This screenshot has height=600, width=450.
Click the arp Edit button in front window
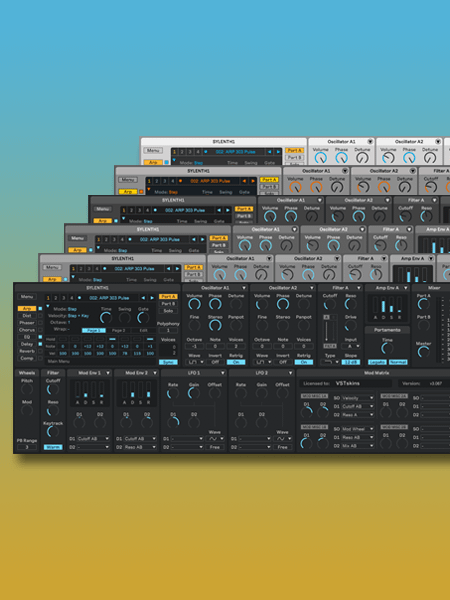point(143,330)
